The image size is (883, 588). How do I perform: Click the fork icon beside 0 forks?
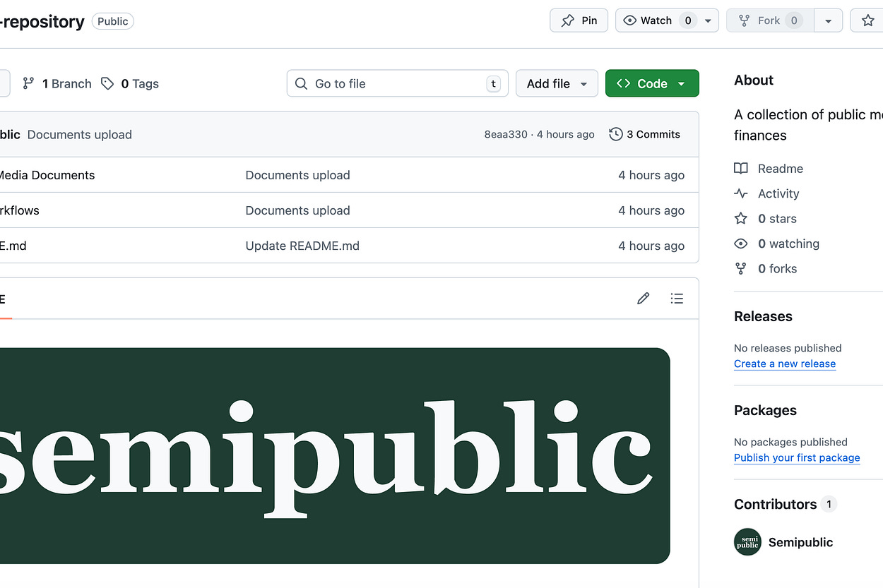click(740, 269)
